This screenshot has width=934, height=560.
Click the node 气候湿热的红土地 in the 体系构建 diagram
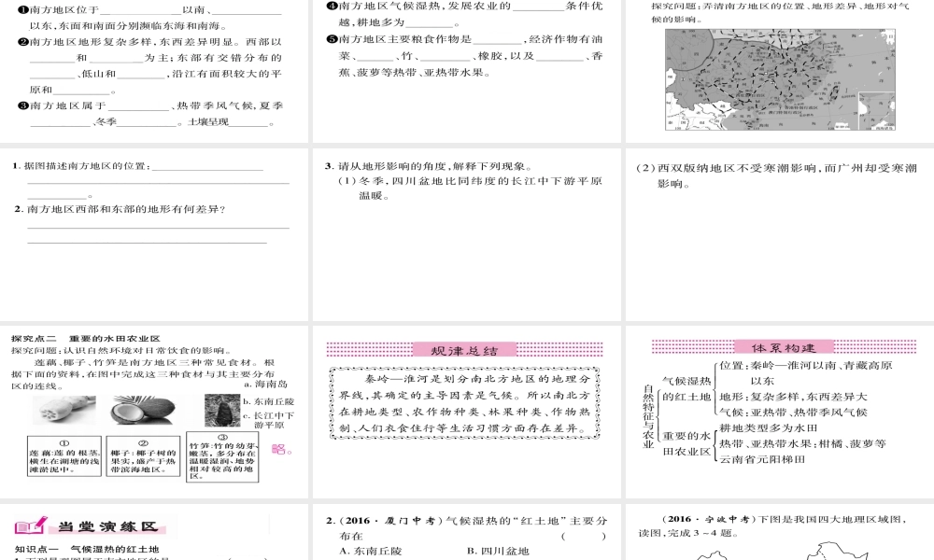(x=686, y=388)
